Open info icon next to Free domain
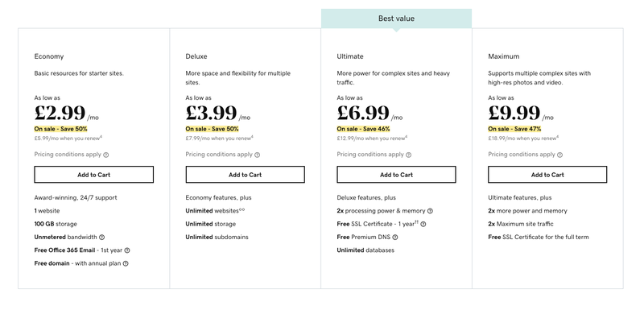The image size is (644, 310). click(126, 263)
